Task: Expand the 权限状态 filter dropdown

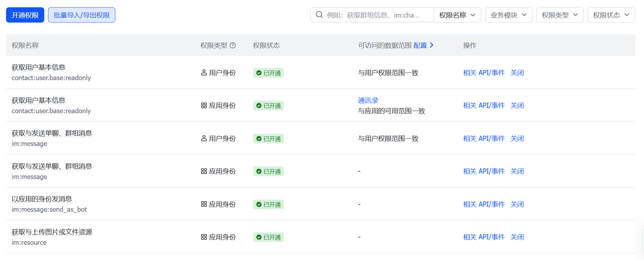Action: click(611, 15)
